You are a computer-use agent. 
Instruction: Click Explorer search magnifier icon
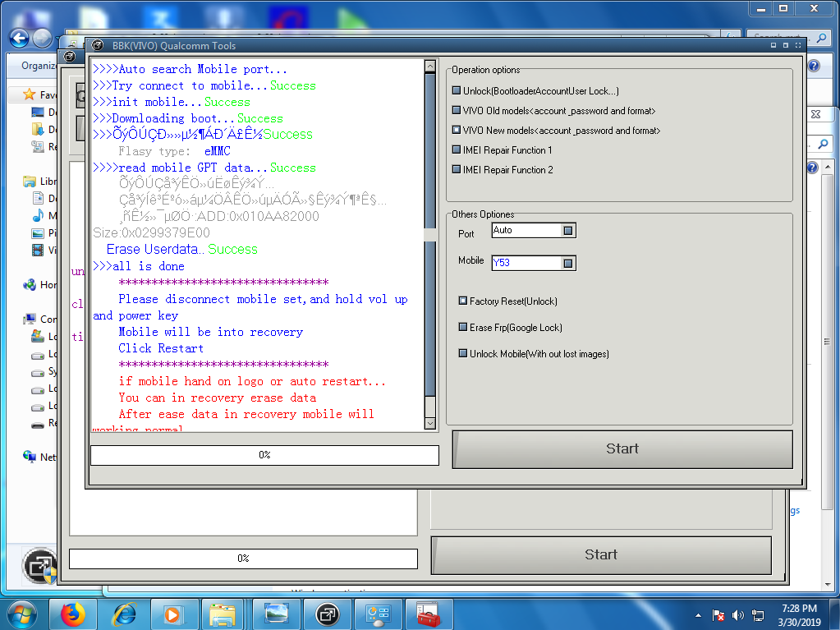821,38
